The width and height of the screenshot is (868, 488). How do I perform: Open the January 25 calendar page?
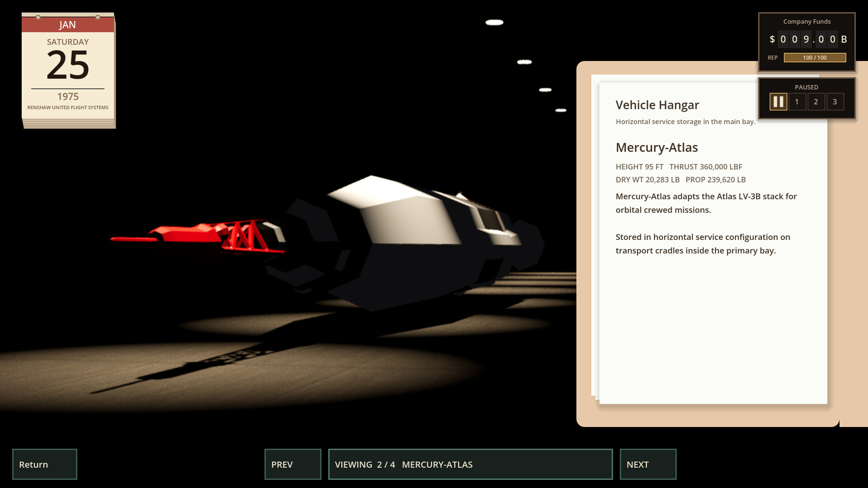[x=68, y=70]
